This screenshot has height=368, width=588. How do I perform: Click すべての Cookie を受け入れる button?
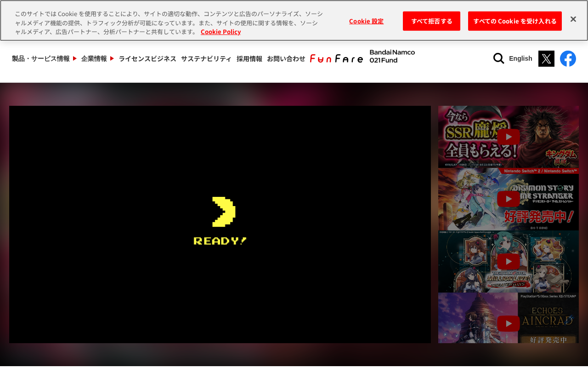click(x=515, y=21)
